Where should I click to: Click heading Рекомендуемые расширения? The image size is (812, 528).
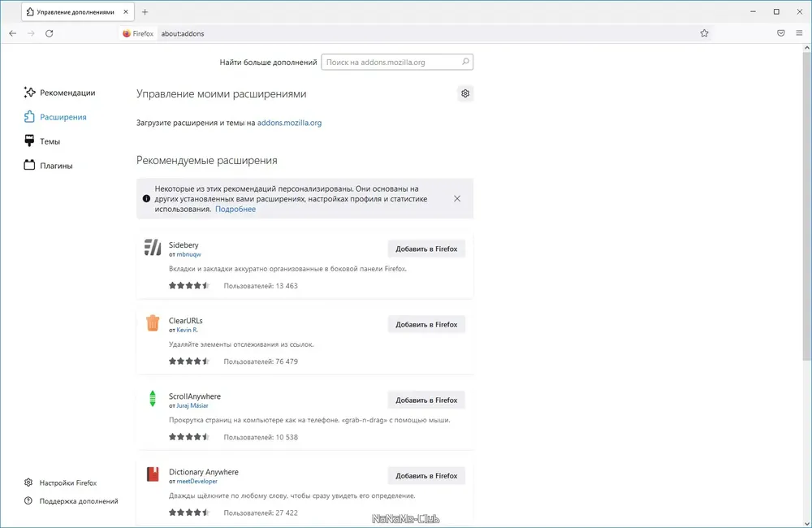tap(206, 160)
